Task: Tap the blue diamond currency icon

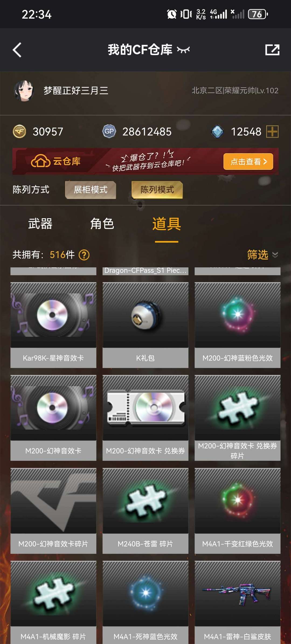Action: (217, 132)
